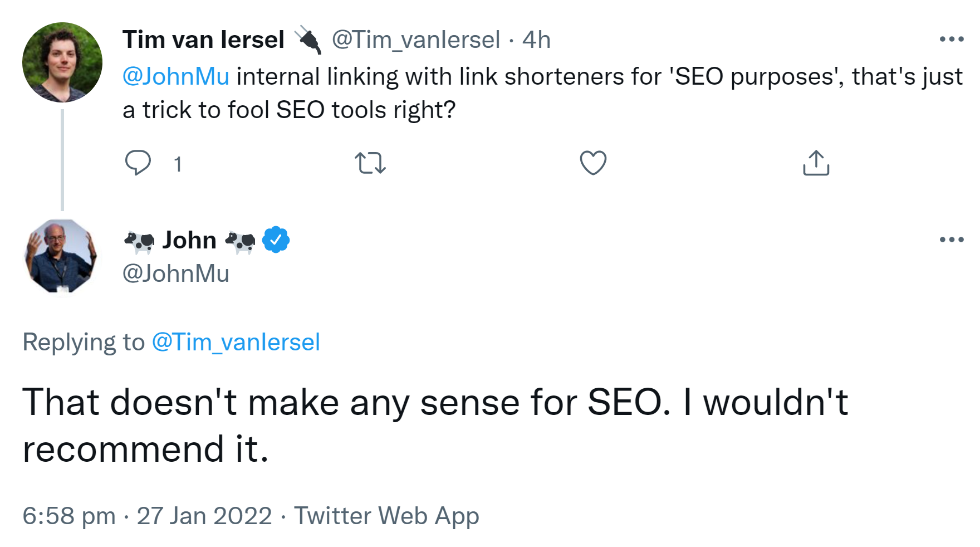Viewport: 980px width, 547px height.
Task: Select the @JohnMu handle under John's name
Action: click(x=175, y=273)
